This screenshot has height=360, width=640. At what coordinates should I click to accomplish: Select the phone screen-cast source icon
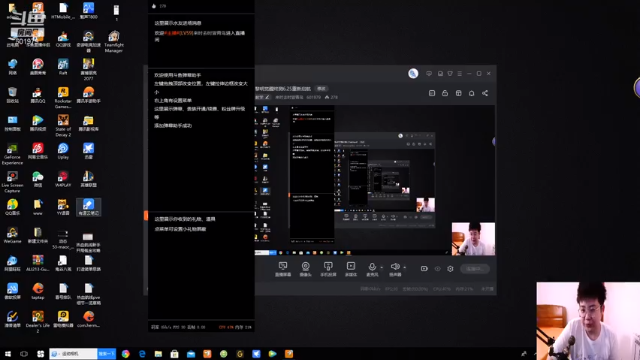[x=328, y=269]
